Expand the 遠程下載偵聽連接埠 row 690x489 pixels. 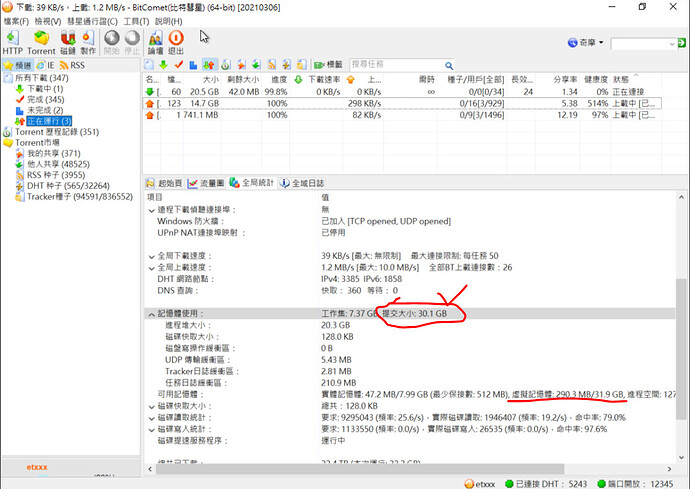click(151, 210)
